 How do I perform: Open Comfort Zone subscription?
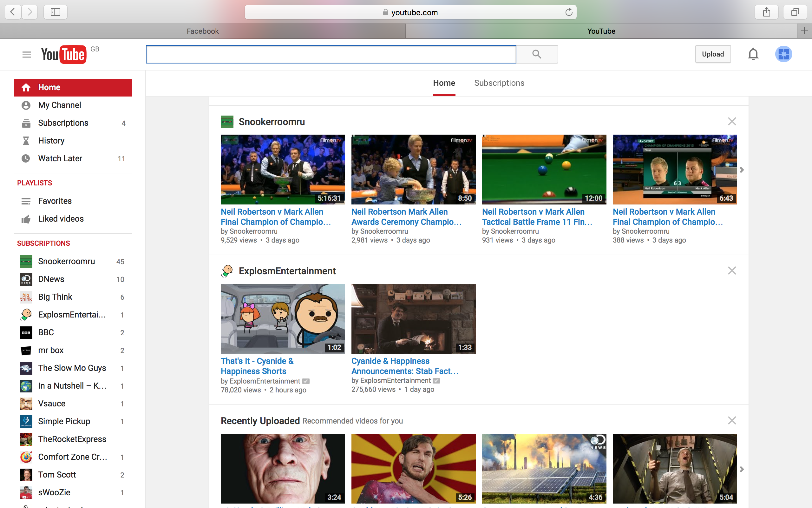[x=73, y=457]
